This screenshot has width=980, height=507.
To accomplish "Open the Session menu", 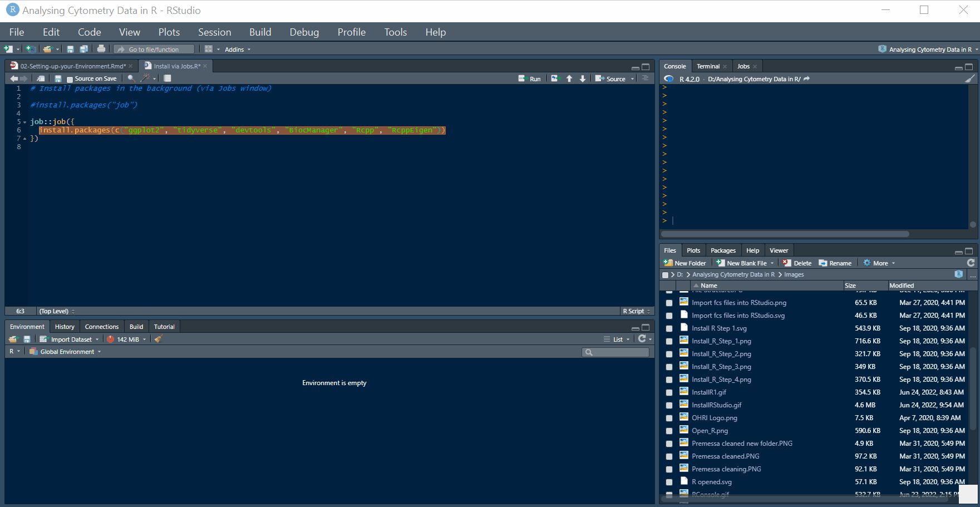I will 215,32.
